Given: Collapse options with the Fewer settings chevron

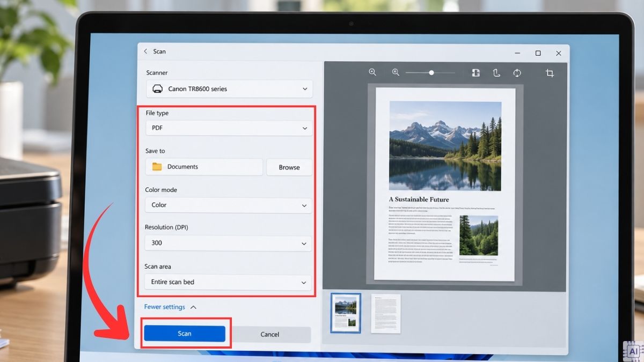Looking at the screenshot, I should pos(193,307).
